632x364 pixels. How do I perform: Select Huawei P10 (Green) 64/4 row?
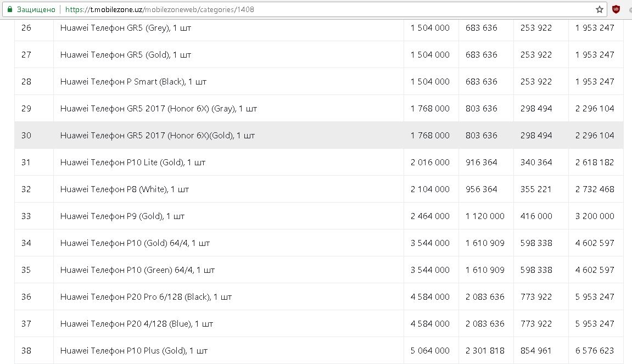137,270
